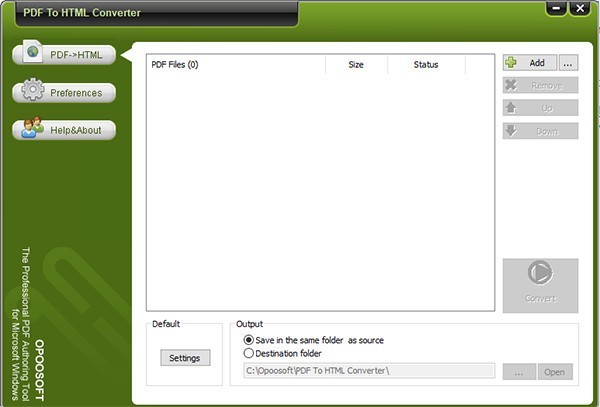Sort by PDF Files column header
This screenshot has height=407, width=600.
point(236,65)
